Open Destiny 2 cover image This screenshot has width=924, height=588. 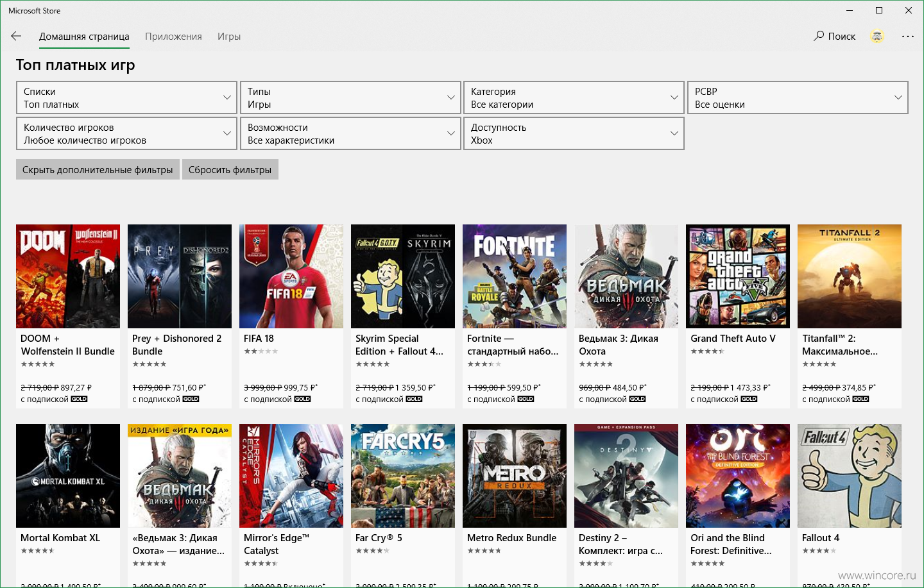[626, 476]
